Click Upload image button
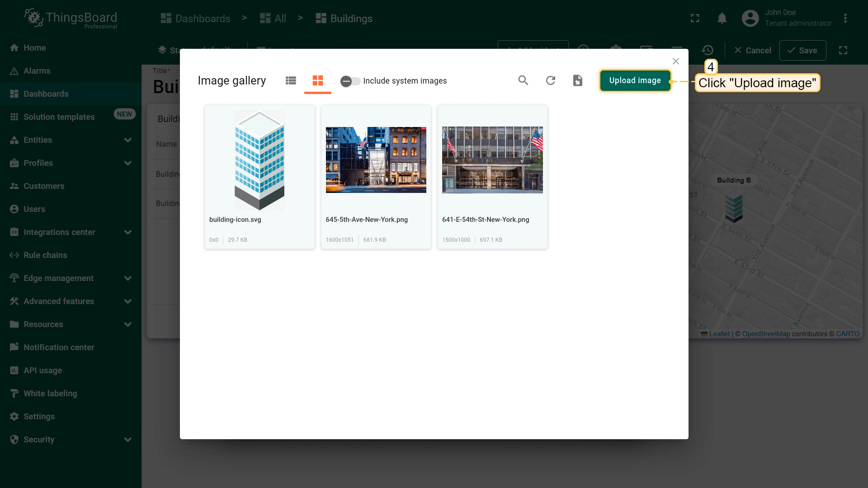The height and width of the screenshot is (488, 868). tap(635, 80)
